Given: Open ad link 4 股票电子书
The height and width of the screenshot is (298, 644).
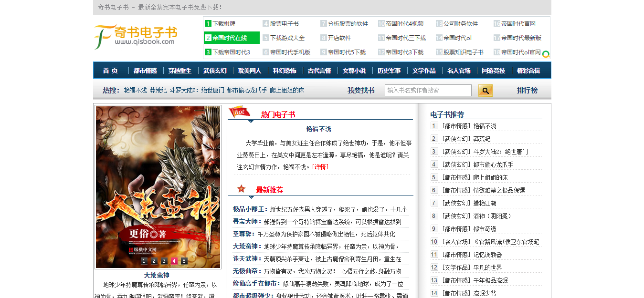Looking at the screenshot, I should 285,23.
